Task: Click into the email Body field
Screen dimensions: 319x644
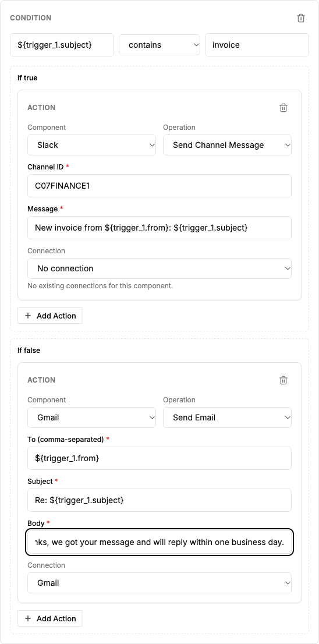Action: 159,542
